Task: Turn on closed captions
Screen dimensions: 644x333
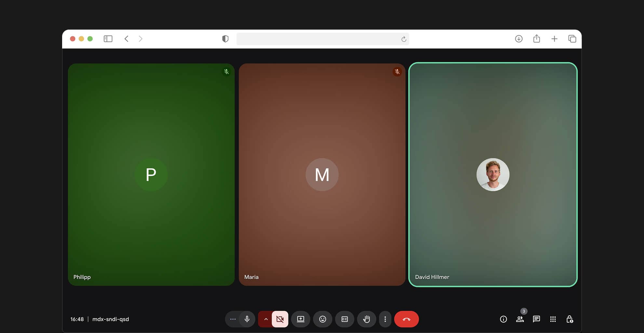Action: [345, 319]
